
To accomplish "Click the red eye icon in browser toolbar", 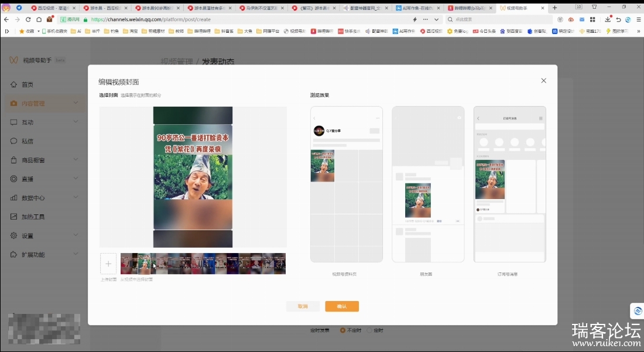I will tap(571, 19).
